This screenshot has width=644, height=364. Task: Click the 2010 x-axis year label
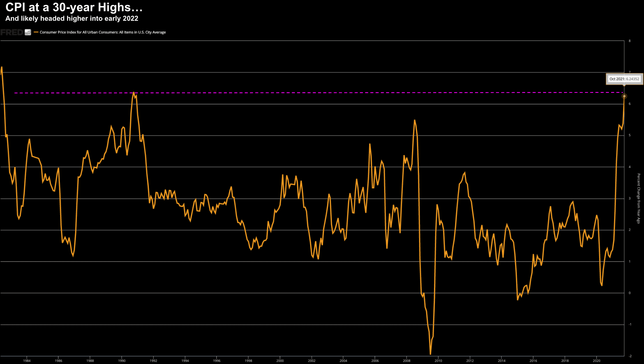438,361
